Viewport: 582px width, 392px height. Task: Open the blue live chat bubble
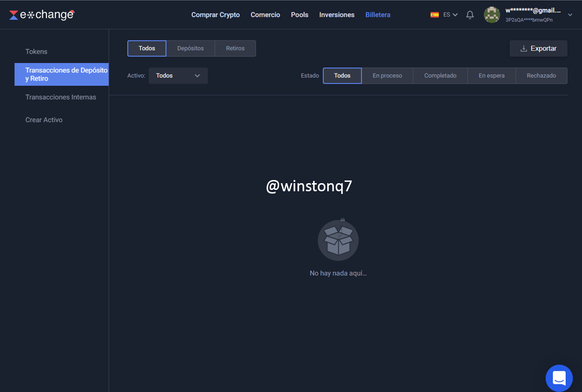(x=559, y=378)
